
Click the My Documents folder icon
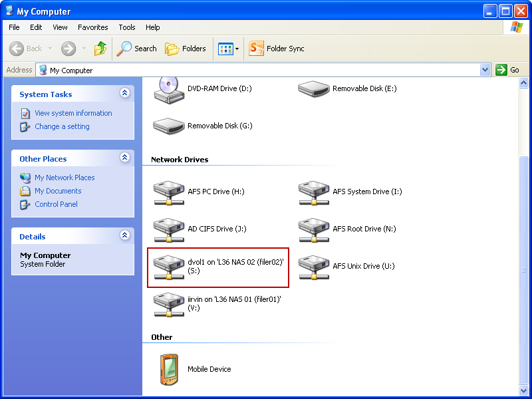pos(25,191)
